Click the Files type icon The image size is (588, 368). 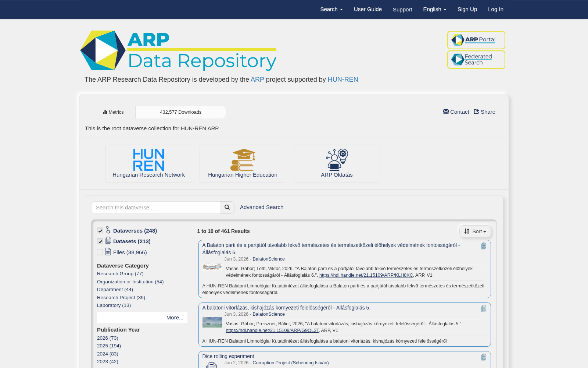coord(108,252)
